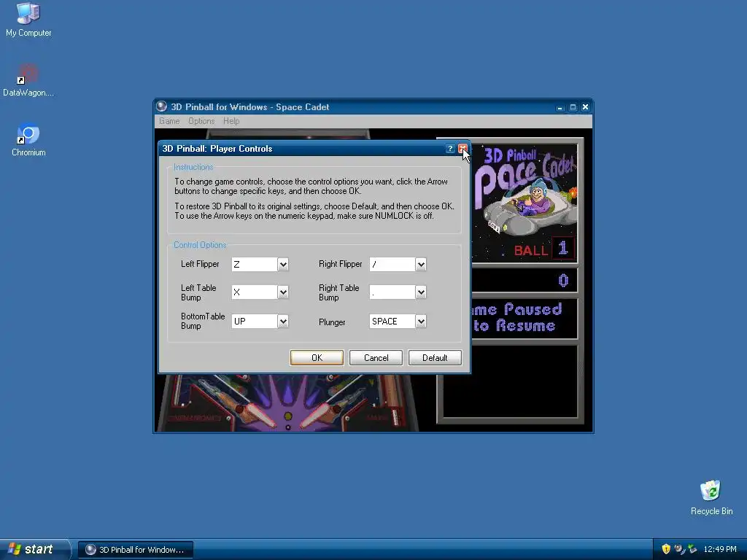Open the Right Flipper key dropdown

click(421, 264)
